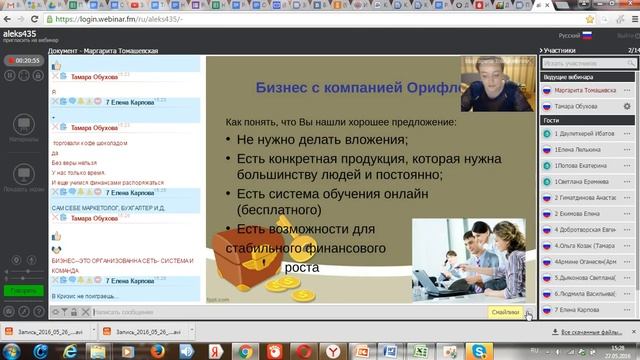Open options menu for 7 Елена Карпова participant
640x360 pixels.
627,310
